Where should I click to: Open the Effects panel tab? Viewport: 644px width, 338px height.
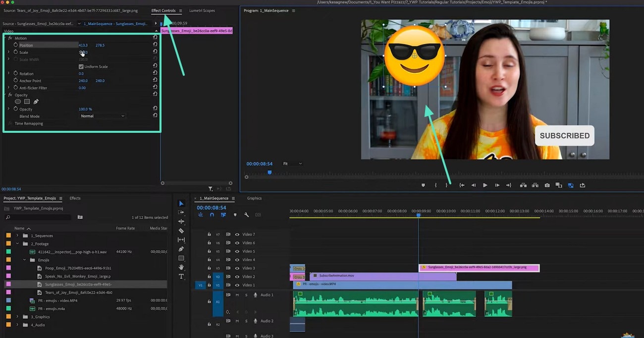click(75, 198)
